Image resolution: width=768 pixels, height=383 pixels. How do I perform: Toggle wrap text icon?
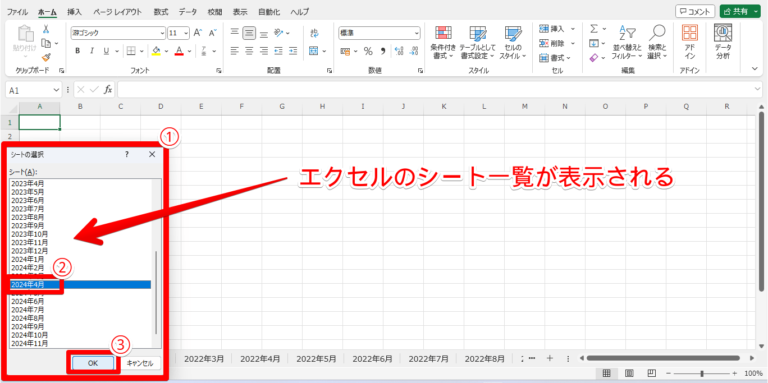[314, 33]
